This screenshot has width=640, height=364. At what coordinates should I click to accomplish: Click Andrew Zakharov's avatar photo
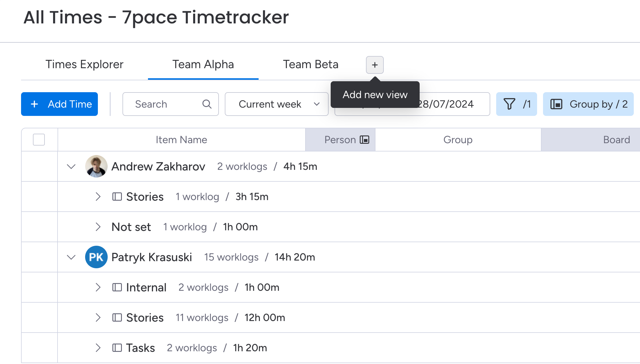pos(96,166)
